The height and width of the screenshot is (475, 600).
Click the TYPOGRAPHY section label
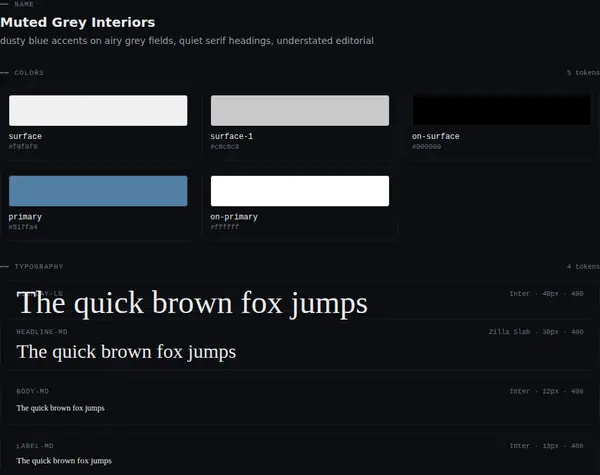[39, 266]
